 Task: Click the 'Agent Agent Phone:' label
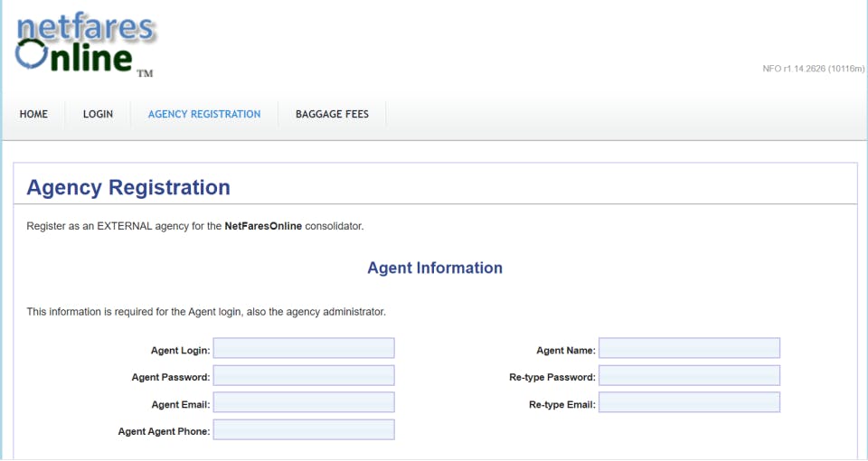[x=164, y=432]
